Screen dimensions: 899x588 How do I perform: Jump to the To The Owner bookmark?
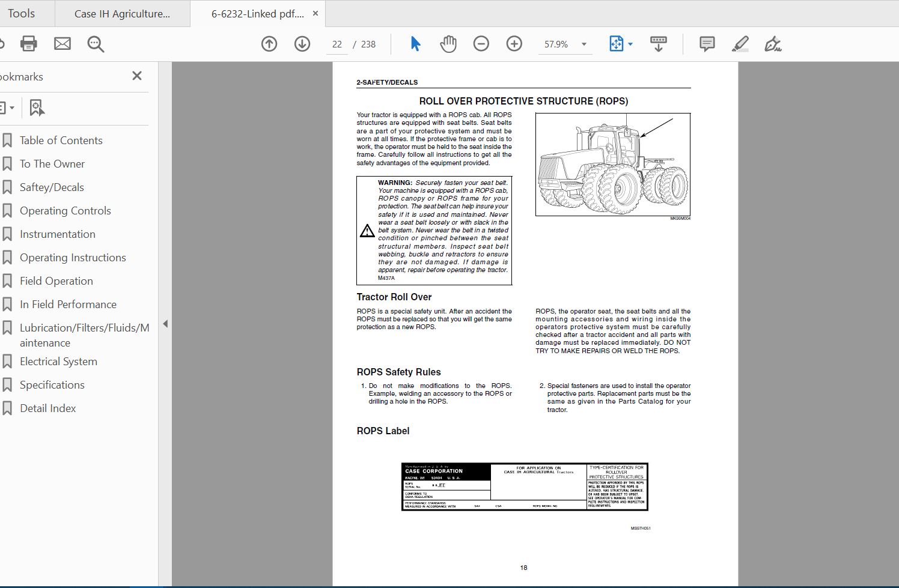click(x=52, y=164)
